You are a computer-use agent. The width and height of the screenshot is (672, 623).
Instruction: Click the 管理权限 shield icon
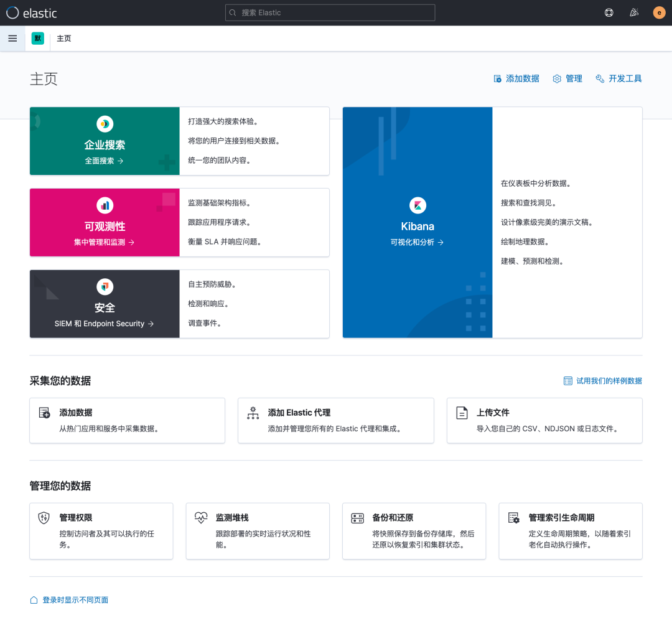[44, 518]
